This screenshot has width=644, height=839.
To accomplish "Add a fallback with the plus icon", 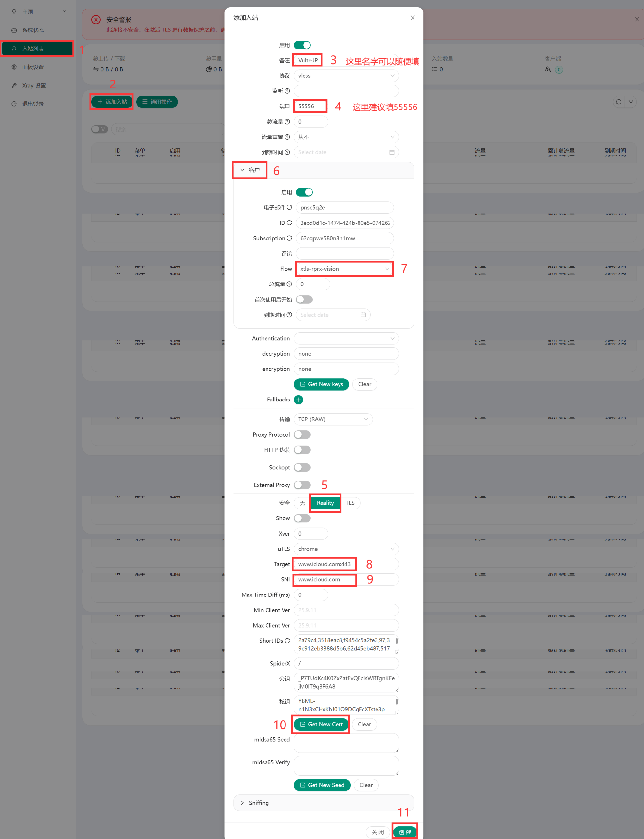I will click(298, 400).
